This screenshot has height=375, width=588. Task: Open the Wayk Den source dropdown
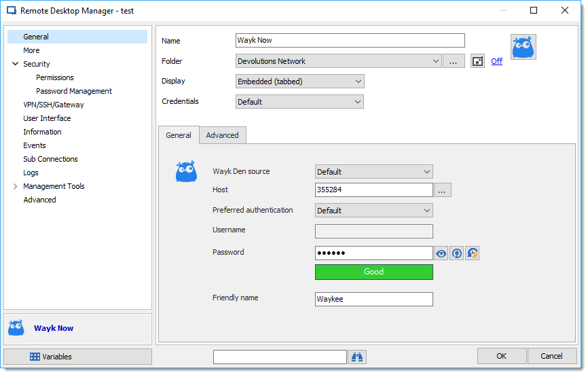tap(374, 172)
